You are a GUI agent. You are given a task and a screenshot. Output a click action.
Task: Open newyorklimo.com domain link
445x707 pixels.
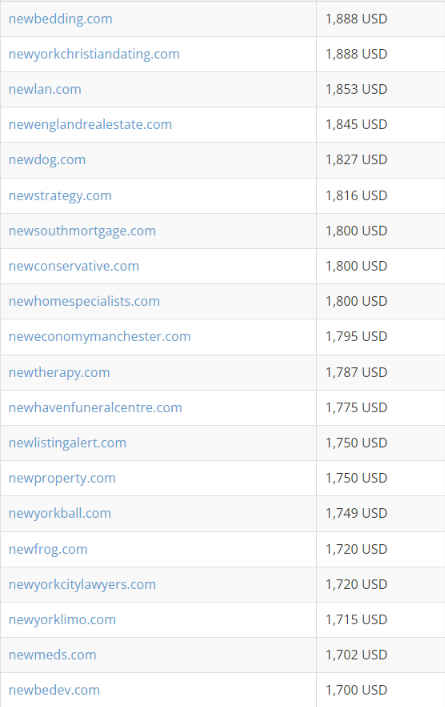coord(62,620)
